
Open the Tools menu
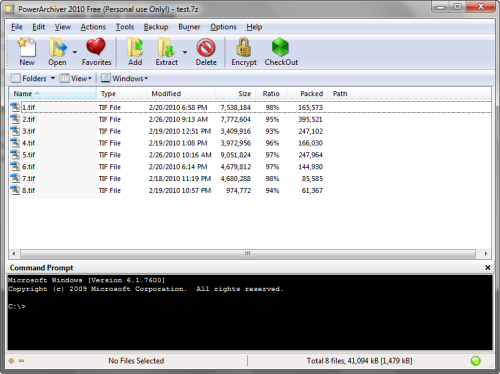(125, 27)
